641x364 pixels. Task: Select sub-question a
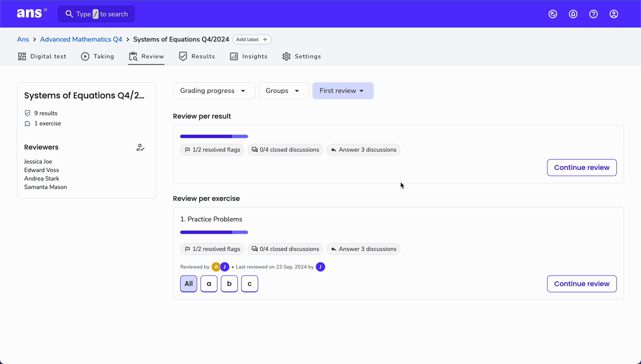click(209, 284)
